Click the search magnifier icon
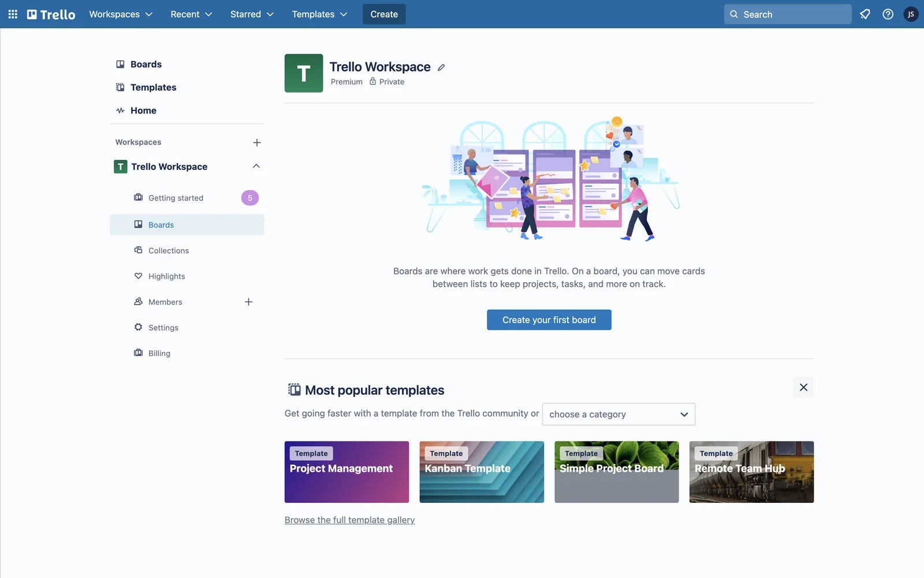The height and width of the screenshot is (578, 924). [734, 14]
